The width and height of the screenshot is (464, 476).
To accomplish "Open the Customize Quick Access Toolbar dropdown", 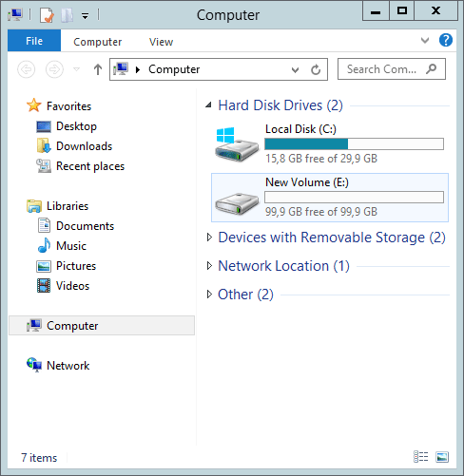I will 85,15.
